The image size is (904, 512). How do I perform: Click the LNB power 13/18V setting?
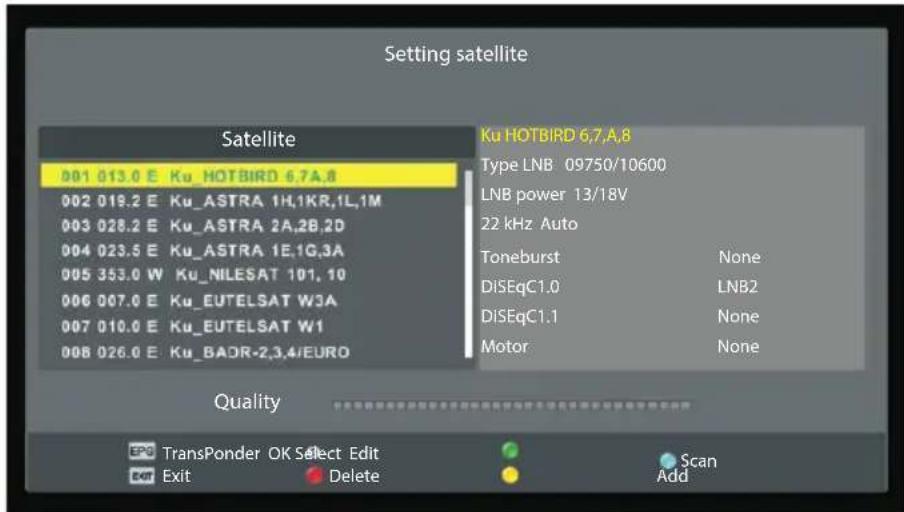(x=554, y=194)
